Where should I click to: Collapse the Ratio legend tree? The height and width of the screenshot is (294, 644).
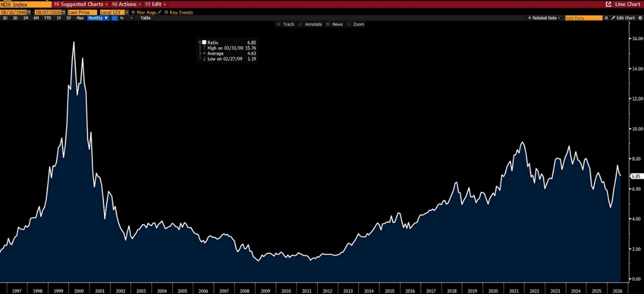click(x=200, y=42)
